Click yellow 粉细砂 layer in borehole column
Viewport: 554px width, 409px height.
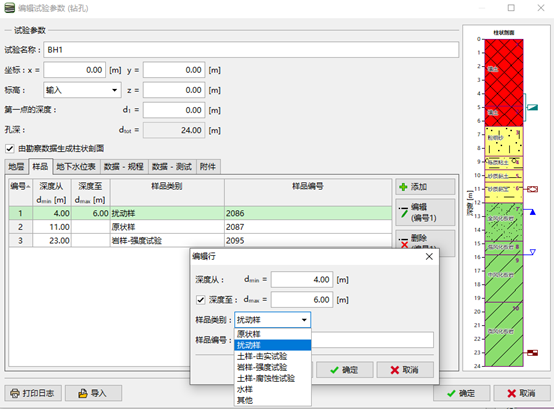click(504, 141)
